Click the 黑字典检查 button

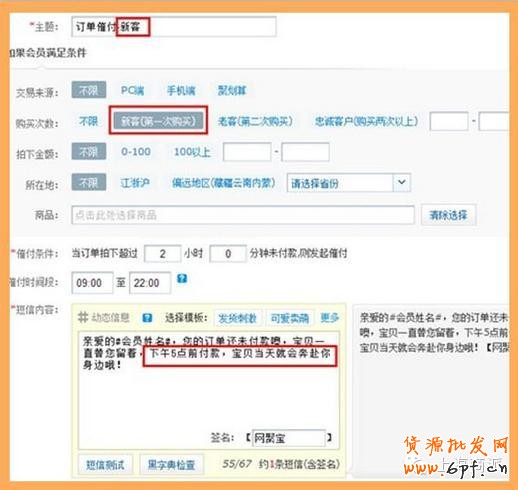click(171, 464)
